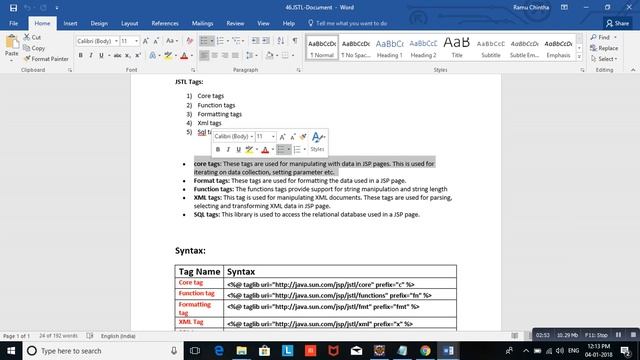Click the Sort A-Z icon

[281, 41]
